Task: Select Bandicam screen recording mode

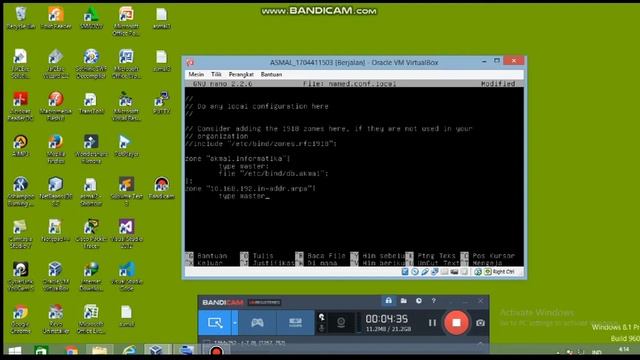Action: [215, 322]
